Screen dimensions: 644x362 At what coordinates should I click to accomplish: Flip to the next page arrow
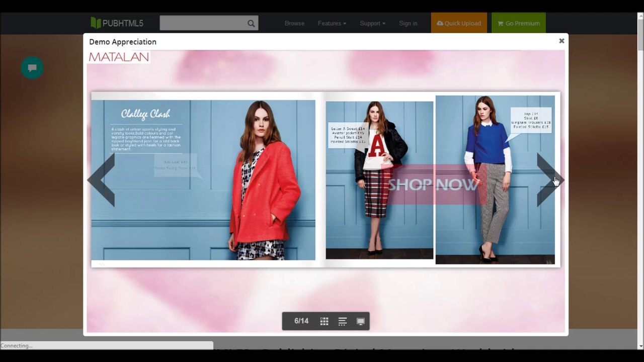pos(550,180)
